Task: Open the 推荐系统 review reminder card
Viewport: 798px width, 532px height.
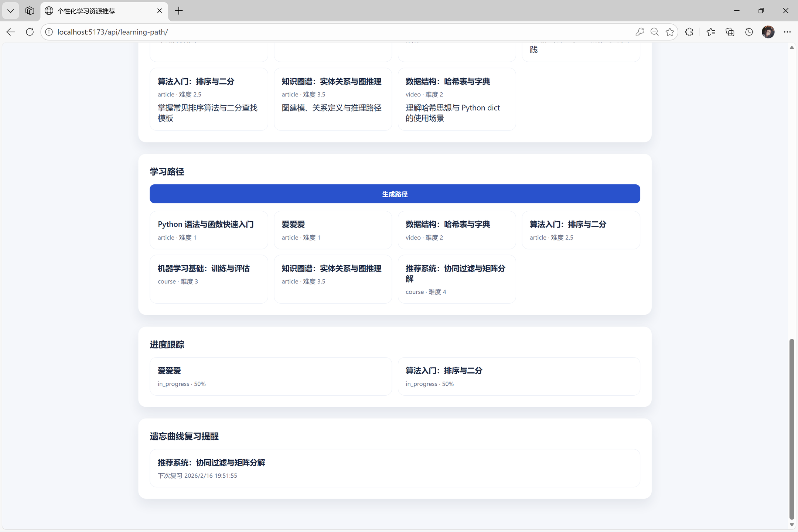Action: (395, 468)
